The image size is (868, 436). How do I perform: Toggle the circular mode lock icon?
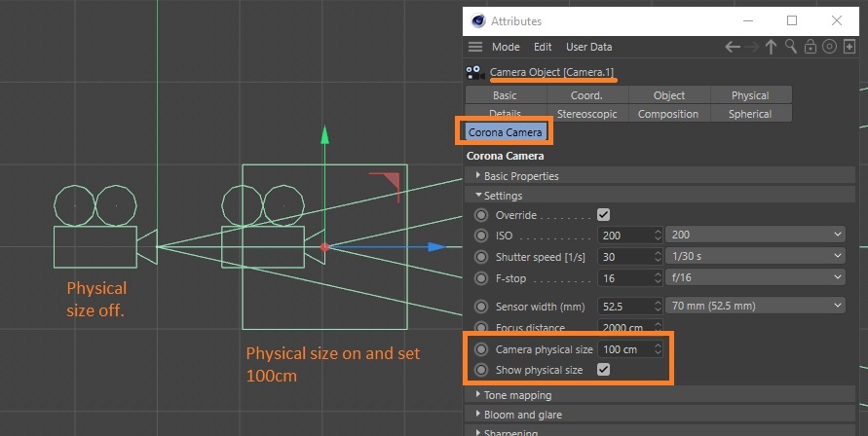click(x=829, y=47)
